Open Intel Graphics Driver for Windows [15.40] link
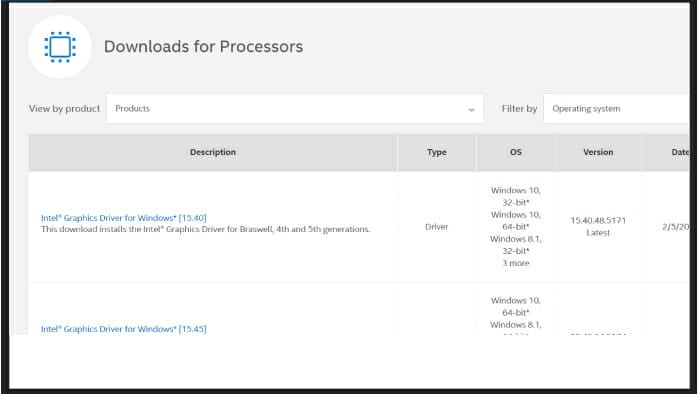The width and height of the screenshot is (698, 394). pos(124,218)
